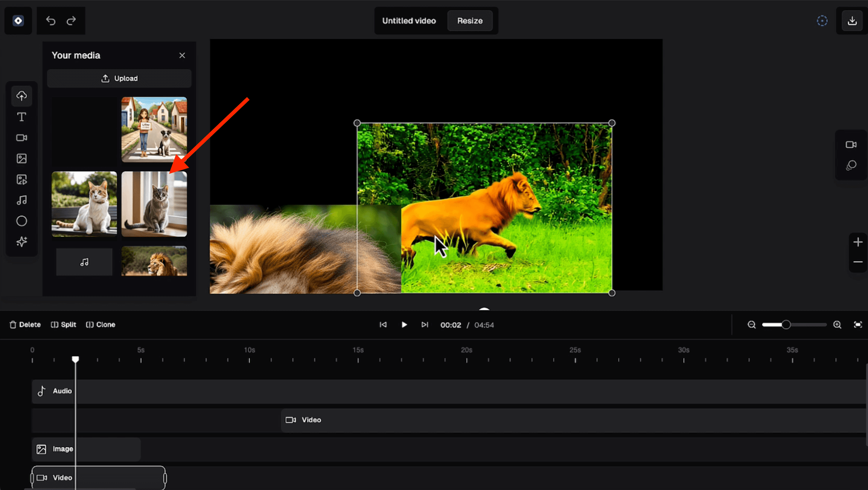Open the shapes circle tool
868x490 pixels.
pos(21,221)
